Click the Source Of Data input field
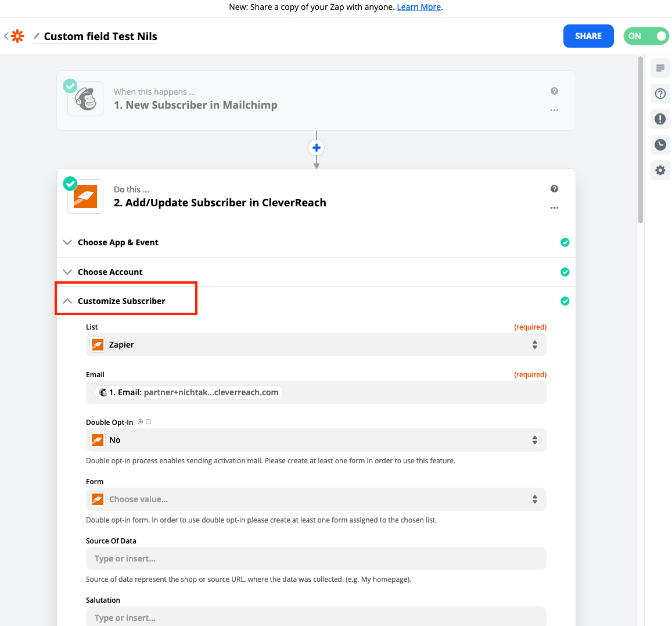672x626 pixels. [316, 559]
